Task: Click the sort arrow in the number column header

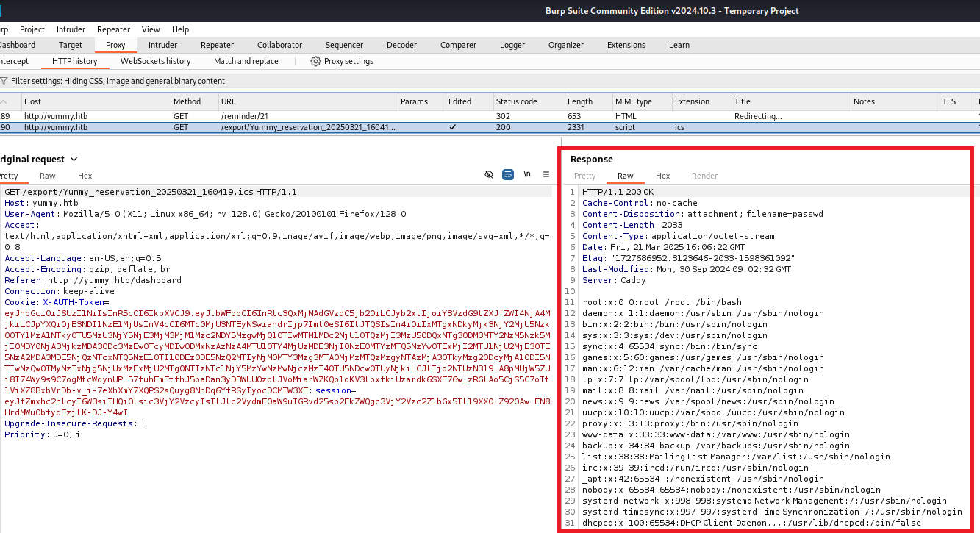Action: click(5, 101)
